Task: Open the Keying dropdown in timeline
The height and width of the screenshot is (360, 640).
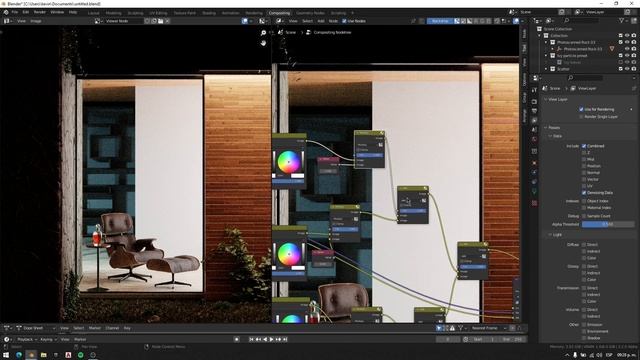Action: point(48,339)
